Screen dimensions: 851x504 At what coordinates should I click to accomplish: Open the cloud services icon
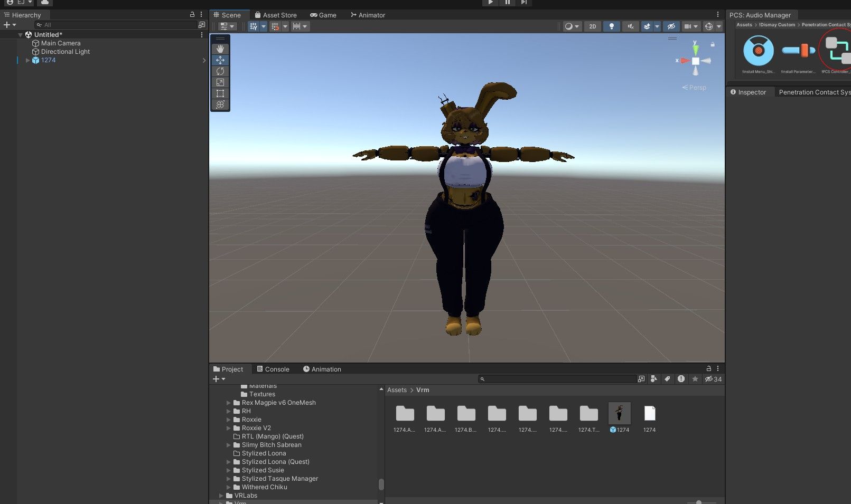pos(45,3)
